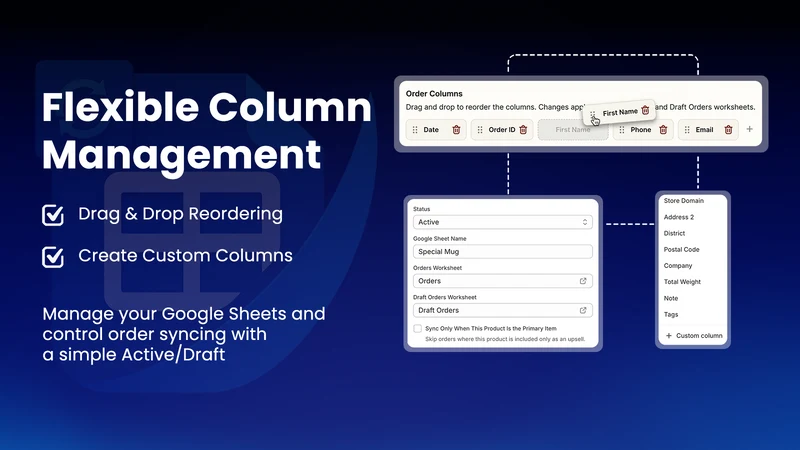Click the Create Custom Columns checkmark

(53, 257)
